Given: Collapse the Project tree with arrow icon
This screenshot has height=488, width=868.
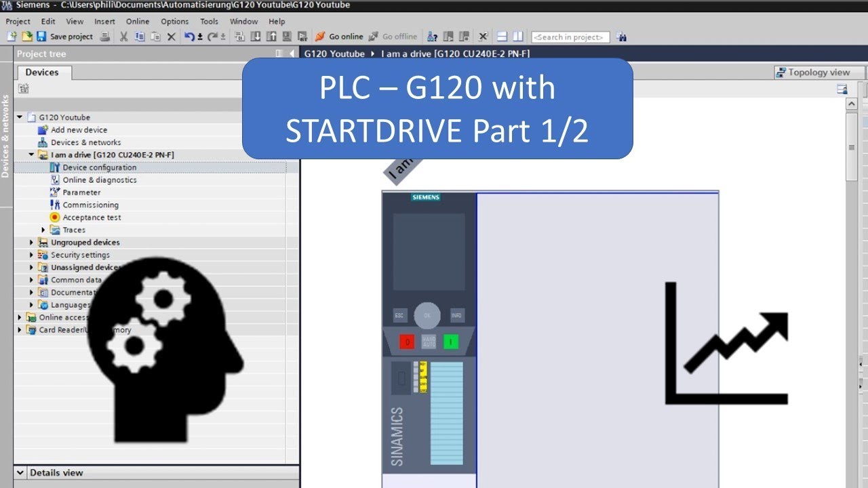Looking at the screenshot, I should [292, 54].
